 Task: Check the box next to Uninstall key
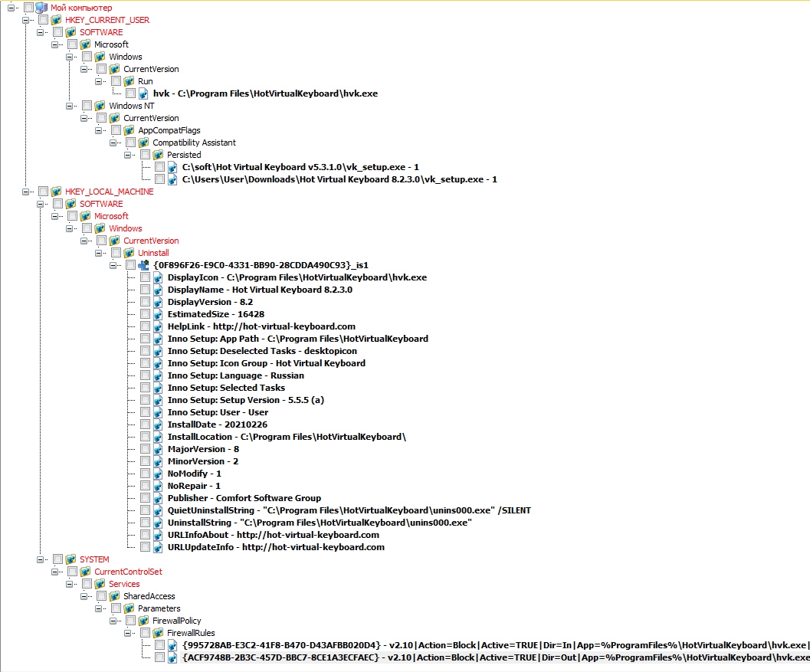tap(116, 253)
